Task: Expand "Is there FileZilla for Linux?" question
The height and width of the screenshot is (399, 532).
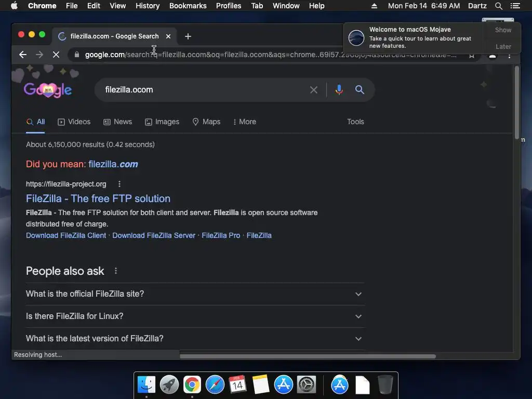Action: (195, 316)
